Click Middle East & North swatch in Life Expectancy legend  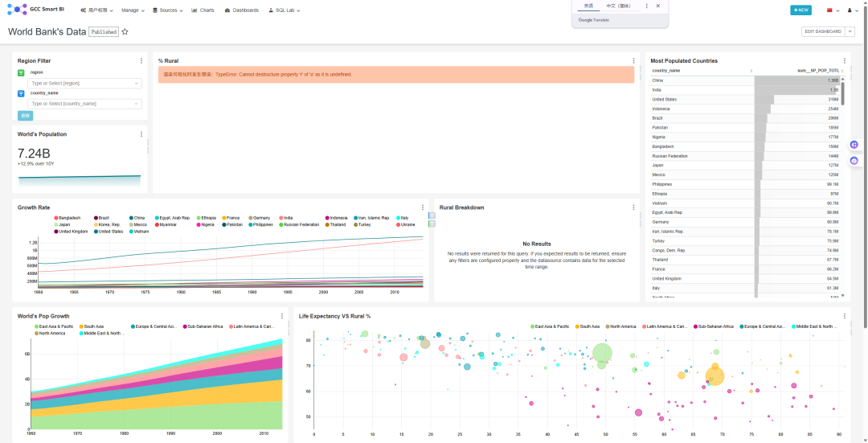(794, 326)
